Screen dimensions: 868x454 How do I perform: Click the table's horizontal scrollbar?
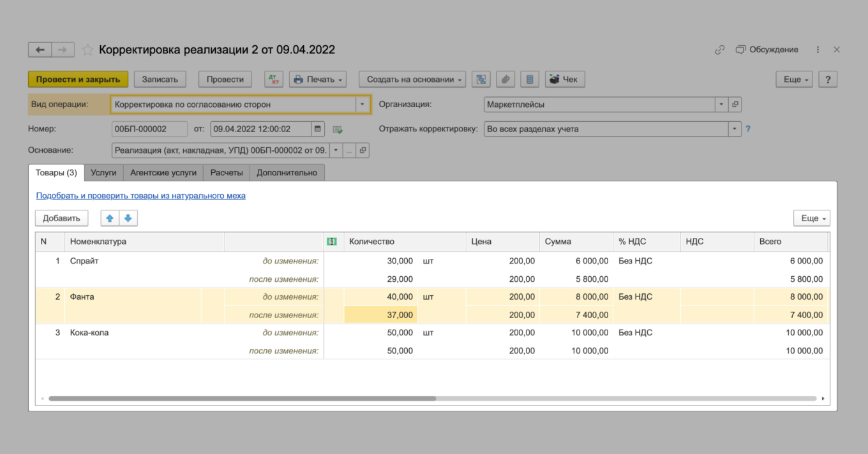(x=243, y=399)
